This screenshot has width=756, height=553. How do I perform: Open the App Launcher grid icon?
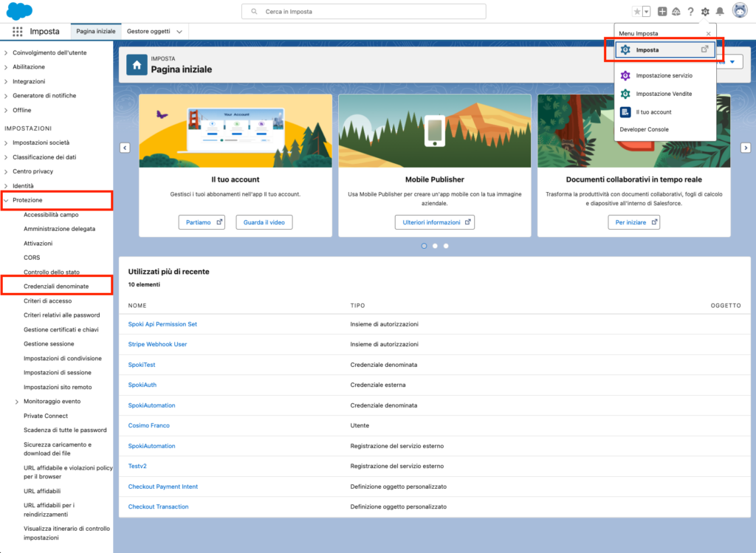pyautogui.click(x=17, y=32)
